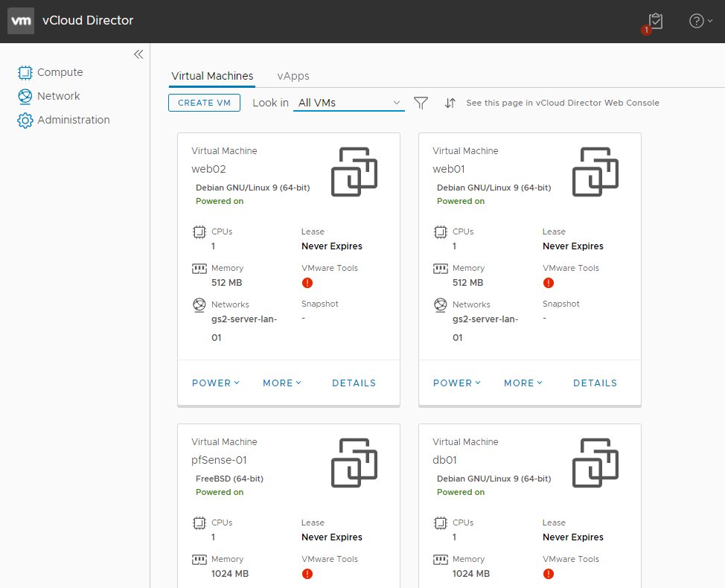This screenshot has height=588, width=725.
Task: Click the CPUs icon on pfSense-01 card
Action: pos(199,523)
